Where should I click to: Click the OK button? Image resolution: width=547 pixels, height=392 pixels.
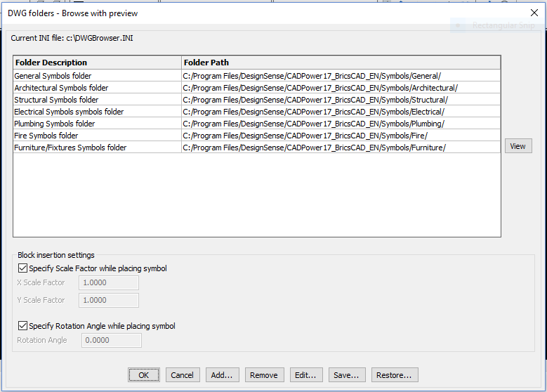click(x=143, y=375)
